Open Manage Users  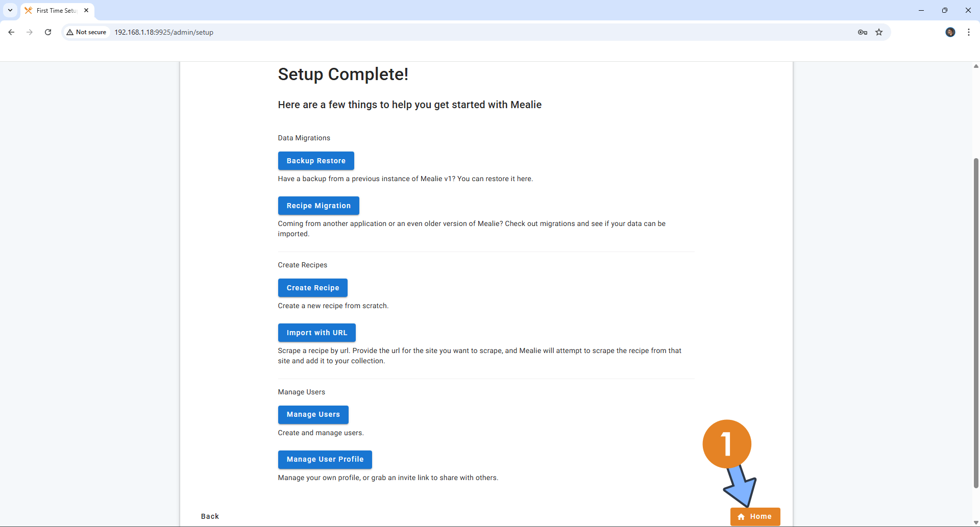(x=313, y=415)
